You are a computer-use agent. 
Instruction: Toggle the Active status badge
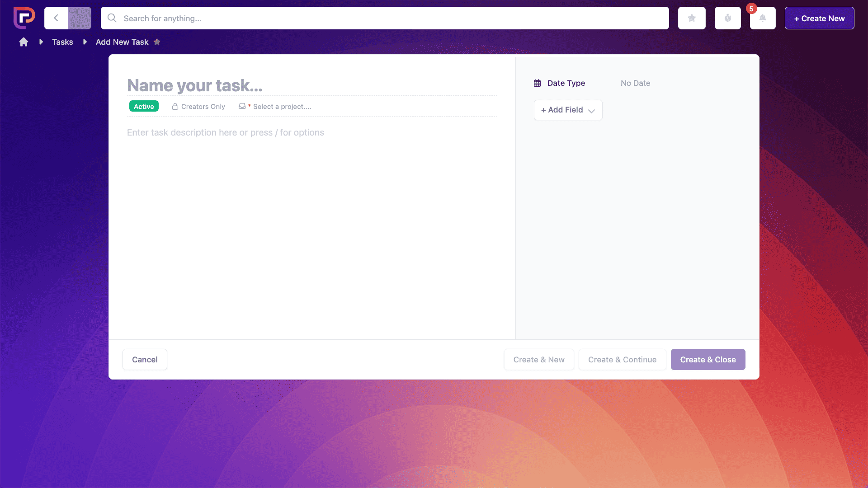144,107
